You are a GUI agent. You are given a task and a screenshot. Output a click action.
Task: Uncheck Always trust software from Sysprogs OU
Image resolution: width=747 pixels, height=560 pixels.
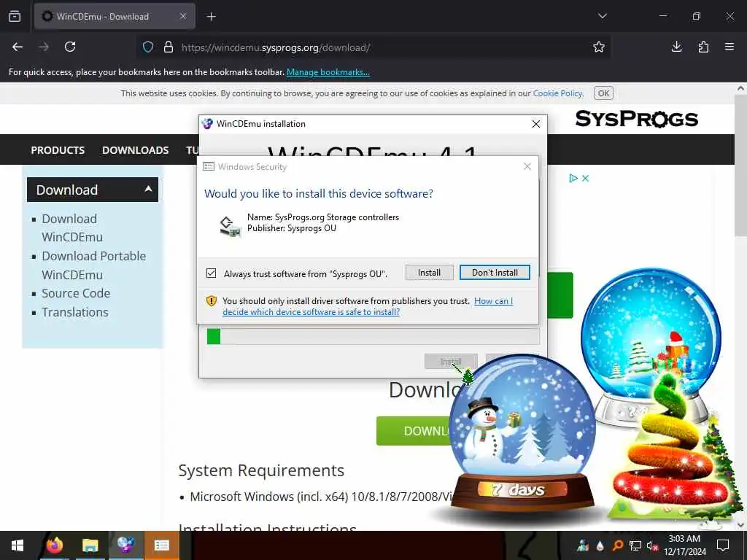(211, 273)
